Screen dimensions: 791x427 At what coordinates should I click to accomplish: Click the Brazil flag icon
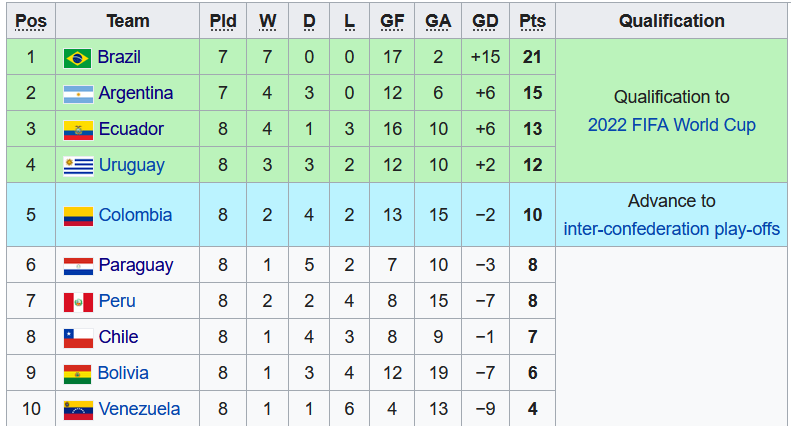[x=78, y=58]
